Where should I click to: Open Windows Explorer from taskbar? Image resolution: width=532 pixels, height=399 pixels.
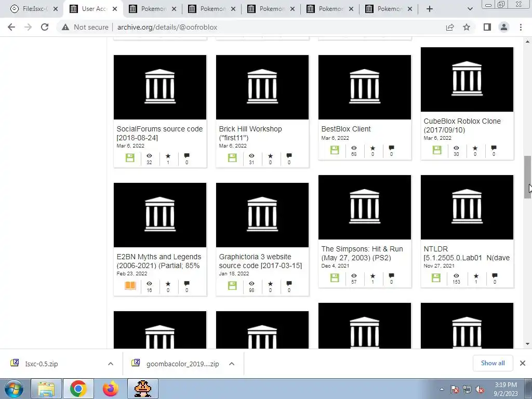[46, 389]
